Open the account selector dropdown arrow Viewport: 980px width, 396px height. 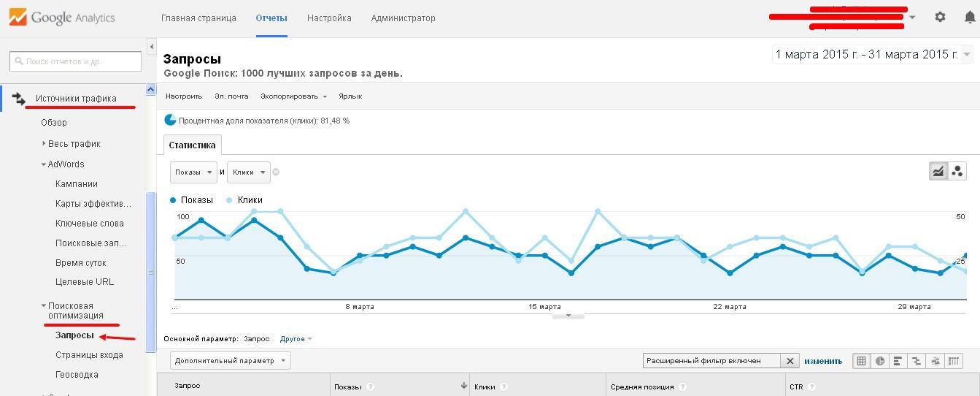912,18
